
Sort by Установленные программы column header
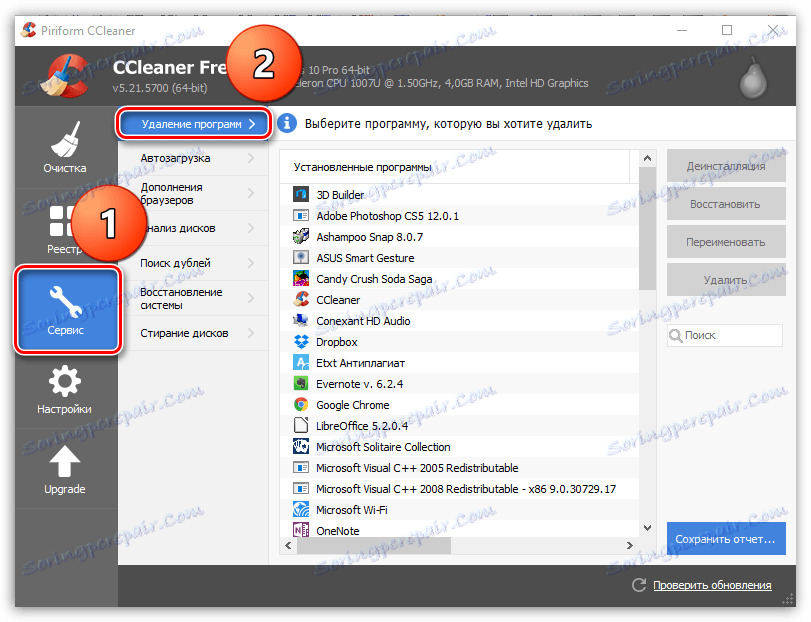click(x=455, y=167)
